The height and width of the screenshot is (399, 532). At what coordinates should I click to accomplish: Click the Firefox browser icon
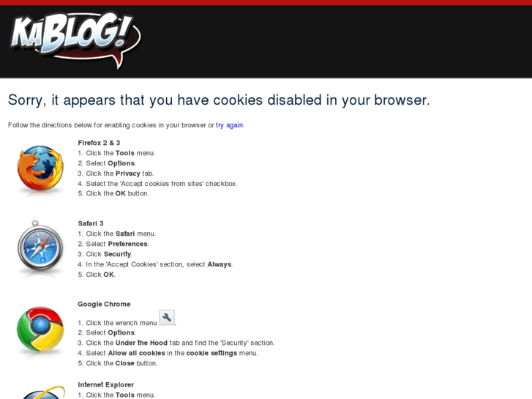[x=40, y=168]
